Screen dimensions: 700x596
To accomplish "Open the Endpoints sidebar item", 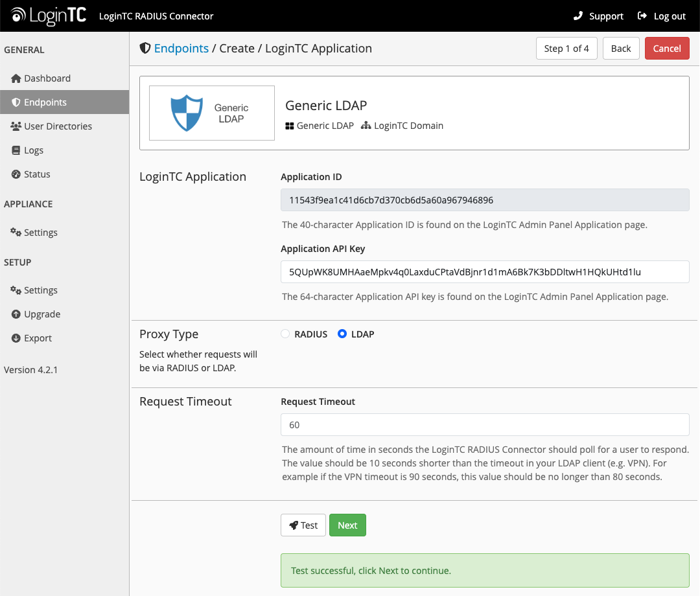I will tap(45, 102).
